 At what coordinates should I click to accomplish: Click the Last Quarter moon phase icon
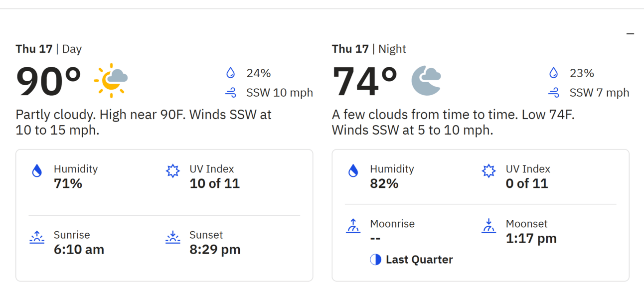(375, 260)
